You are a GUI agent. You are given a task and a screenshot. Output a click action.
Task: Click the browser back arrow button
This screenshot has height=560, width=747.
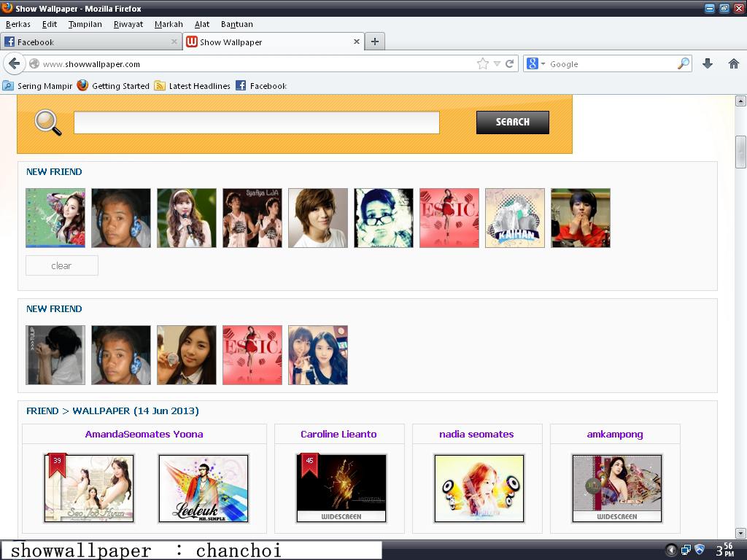click(14, 63)
